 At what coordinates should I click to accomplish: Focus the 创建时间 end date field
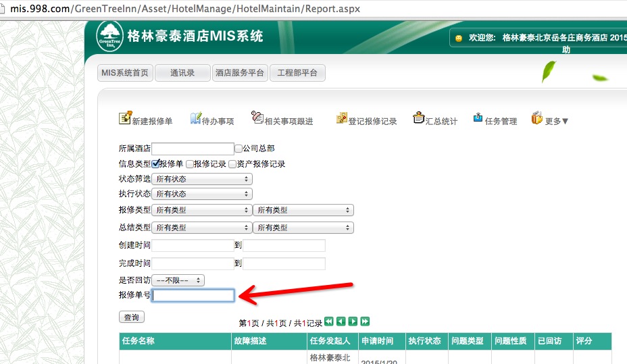coord(284,245)
